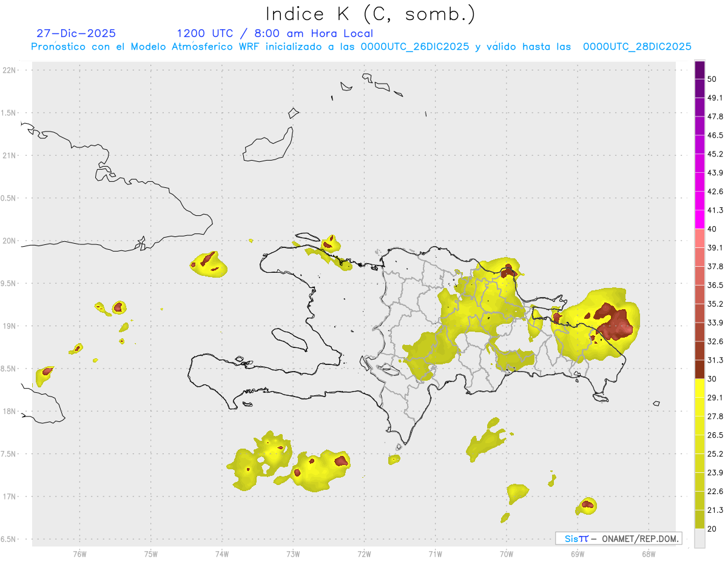
Task: Click the "41.3" color bar value
Action: tap(715, 210)
